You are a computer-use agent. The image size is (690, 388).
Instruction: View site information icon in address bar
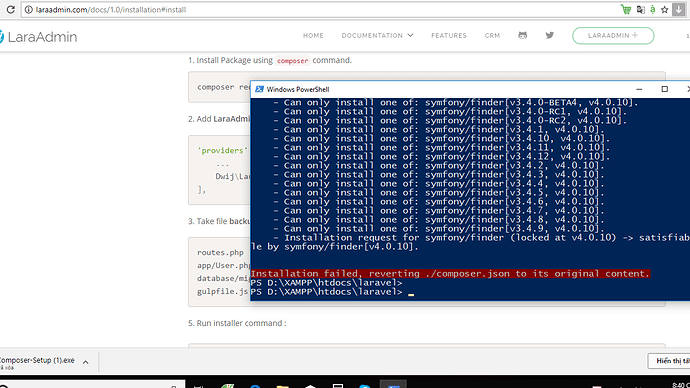point(29,9)
